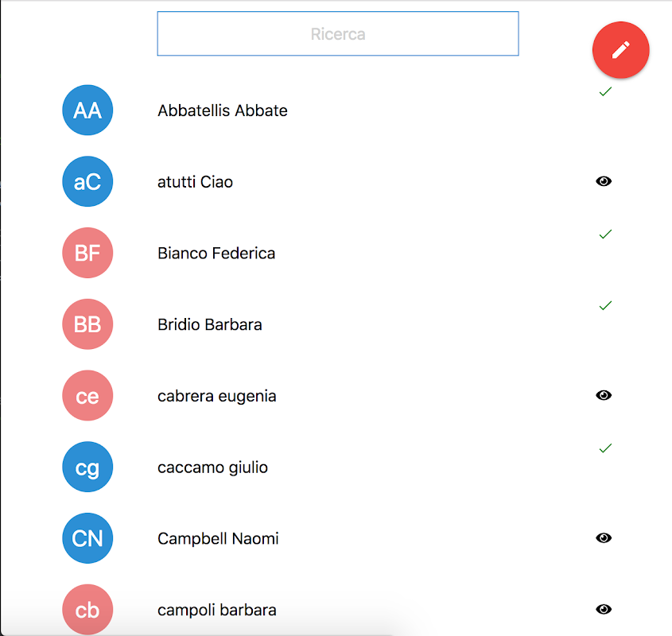Image resolution: width=672 pixels, height=636 pixels.
Task: Toggle the eye icon for campoli barbara
Action: [604, 609]
